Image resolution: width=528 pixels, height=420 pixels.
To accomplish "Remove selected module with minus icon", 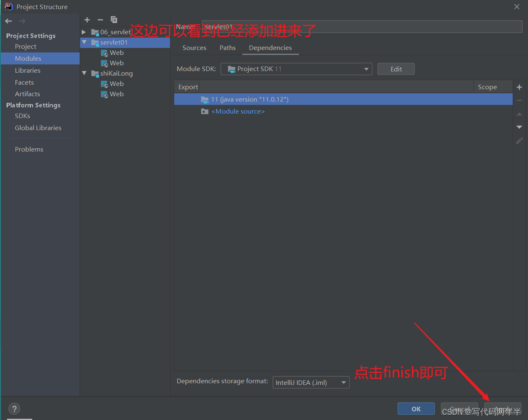I will coord(100,20).
